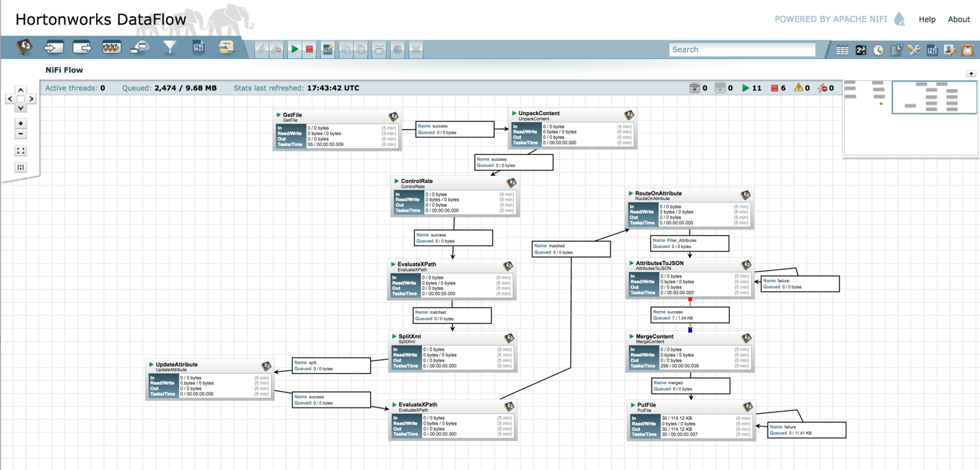
Task: Open the Summary table icon
Action: coord(842,49)
